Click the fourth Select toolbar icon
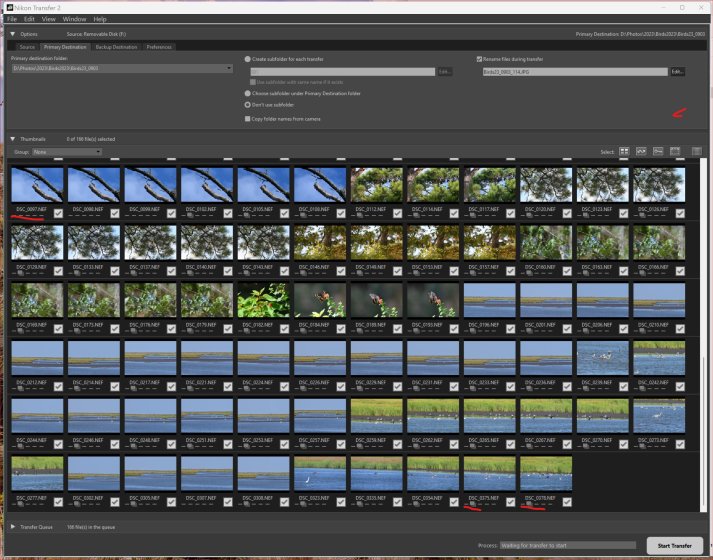This screenshot has width=713, height=560. pyautogui.click(x=675, y=151)
